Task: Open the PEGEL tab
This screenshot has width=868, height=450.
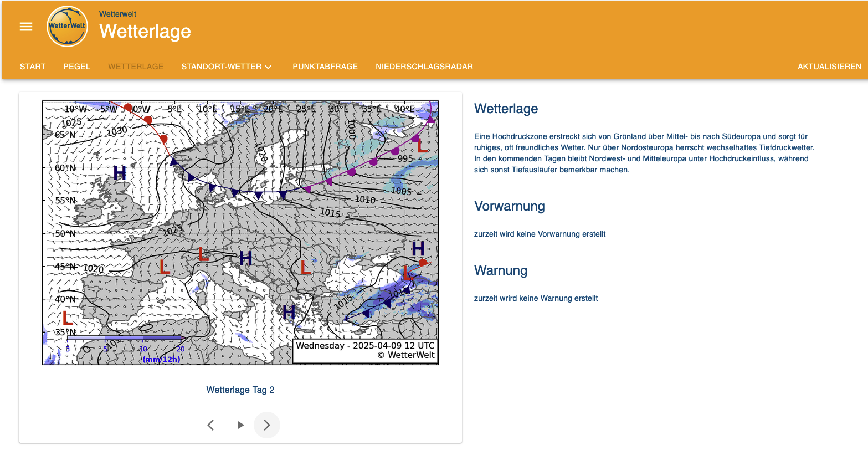Action: point(76,67)
